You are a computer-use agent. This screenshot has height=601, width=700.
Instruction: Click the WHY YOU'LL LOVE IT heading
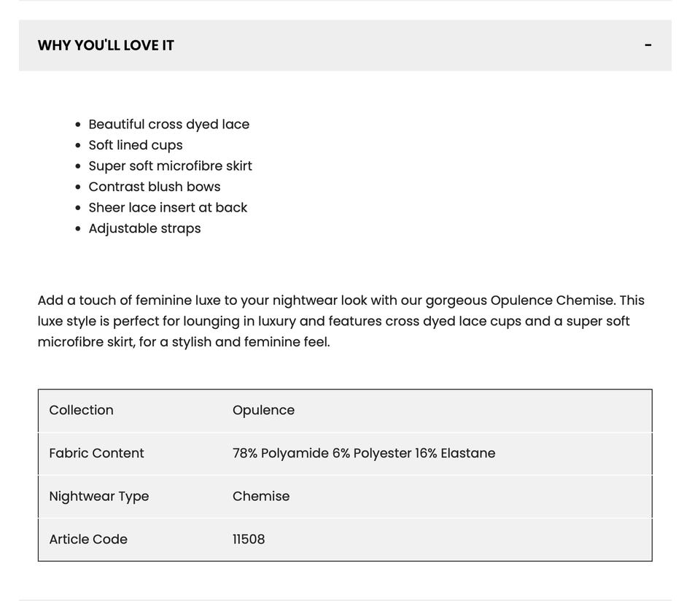pos(106,45)
